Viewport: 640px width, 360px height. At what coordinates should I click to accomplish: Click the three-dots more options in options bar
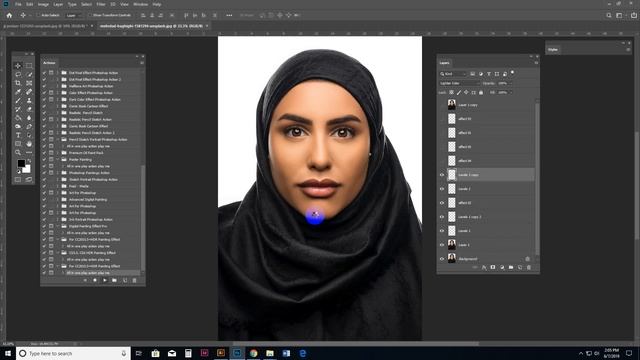[x=229, y=15]
